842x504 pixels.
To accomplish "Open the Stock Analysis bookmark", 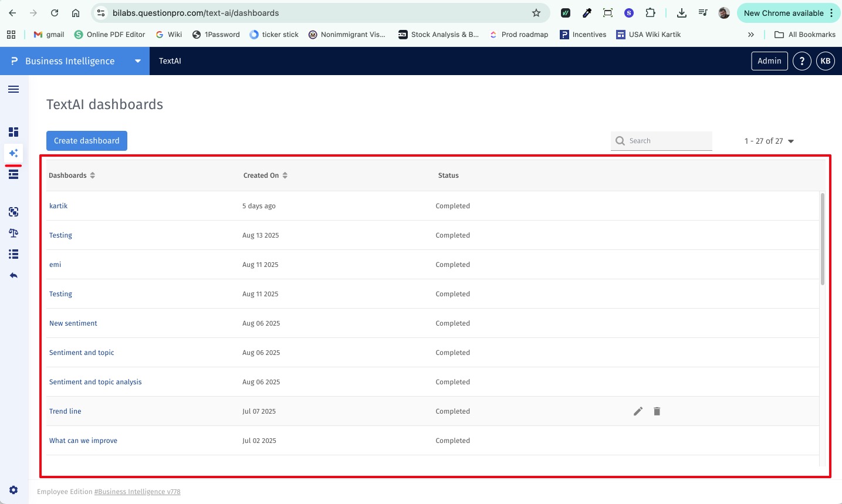I will 438,35.
